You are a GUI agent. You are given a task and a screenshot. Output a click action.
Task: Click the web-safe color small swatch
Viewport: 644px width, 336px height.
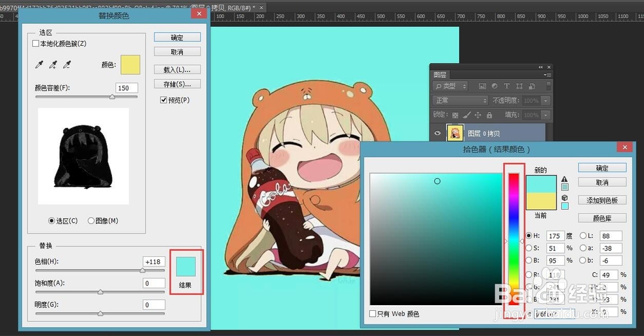tap(565, 206)
